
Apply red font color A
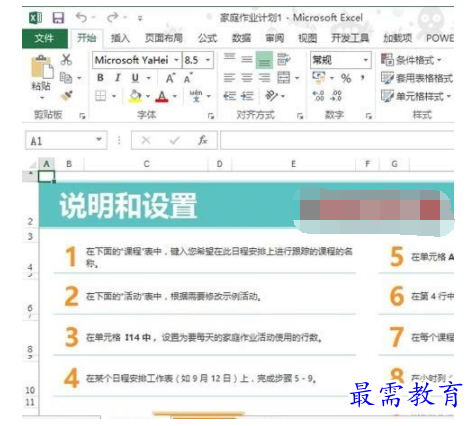click(162, 96)
